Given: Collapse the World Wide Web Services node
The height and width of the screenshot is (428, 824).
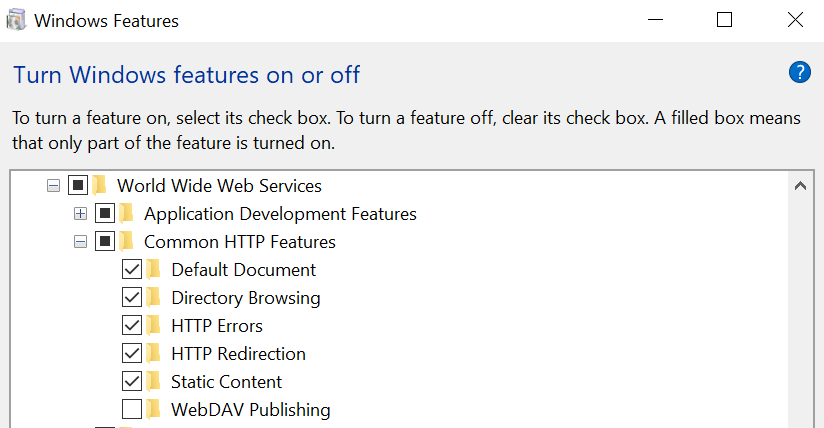Looking at the screenshot, I should coord(54,185).
